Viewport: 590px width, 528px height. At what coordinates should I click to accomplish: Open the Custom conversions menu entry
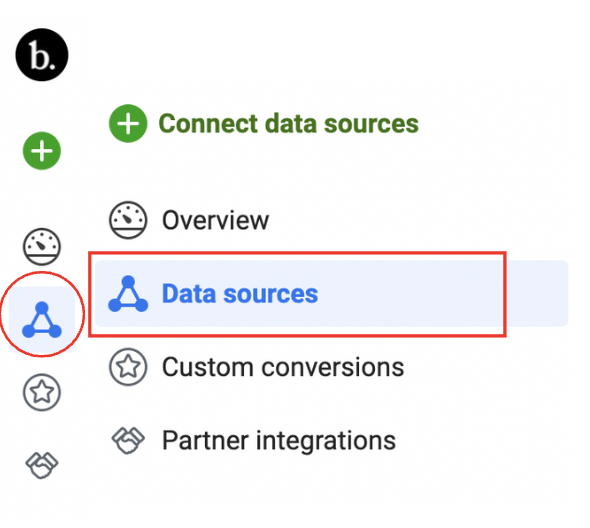[283, 367]
